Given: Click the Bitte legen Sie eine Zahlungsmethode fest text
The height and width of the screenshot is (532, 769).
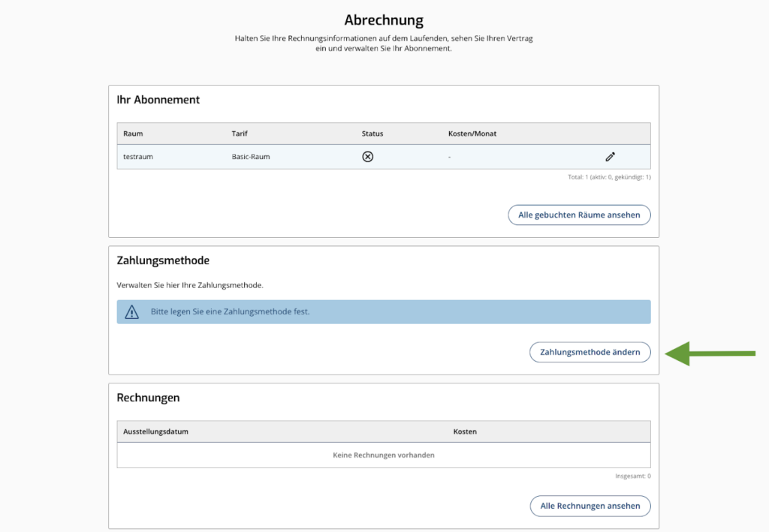Looking at the screenshot, I should [x=230, y=311].
